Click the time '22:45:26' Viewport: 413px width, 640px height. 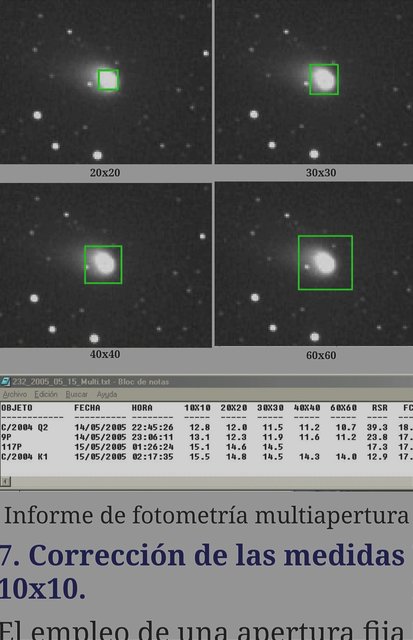(152, 427)
